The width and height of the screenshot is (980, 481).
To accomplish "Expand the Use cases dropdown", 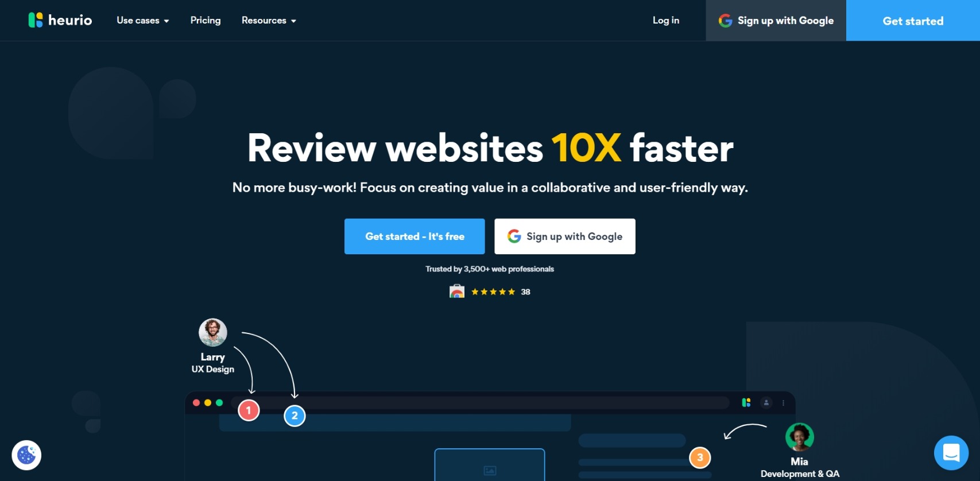I will click(x=142, y=21).
